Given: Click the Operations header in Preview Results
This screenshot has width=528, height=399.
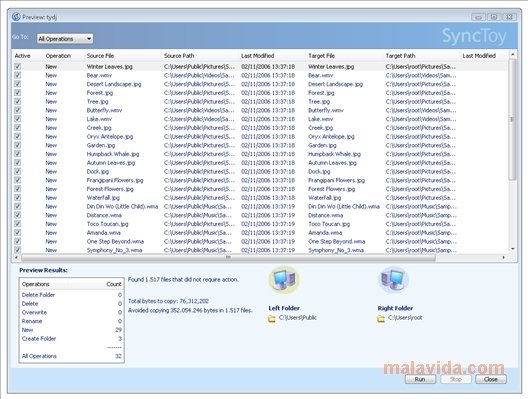Looking at the screenshot, I should tap(36, 284).
